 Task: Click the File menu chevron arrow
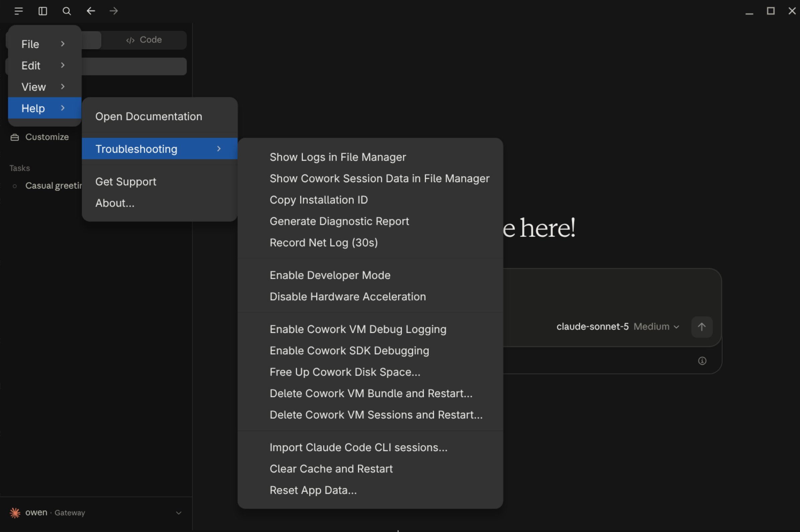(x=63, y=44)
